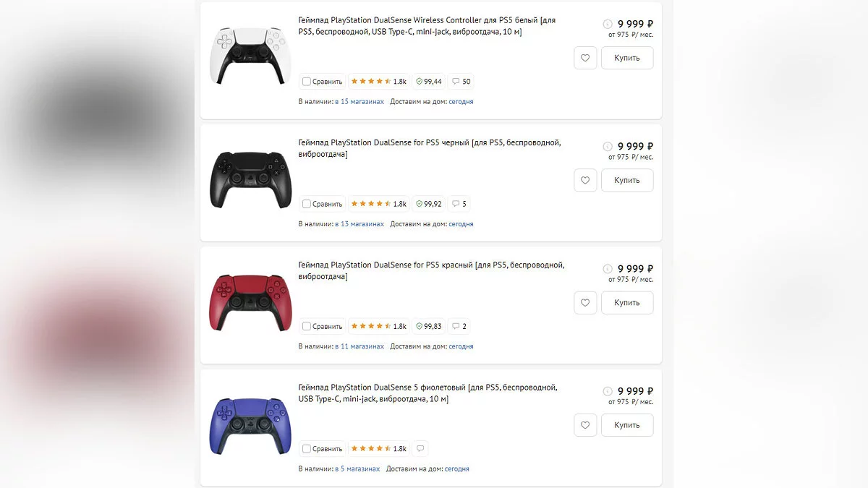Toggle Compare for purple DualSense
This screenshot has width=868, height=488.
307,449
